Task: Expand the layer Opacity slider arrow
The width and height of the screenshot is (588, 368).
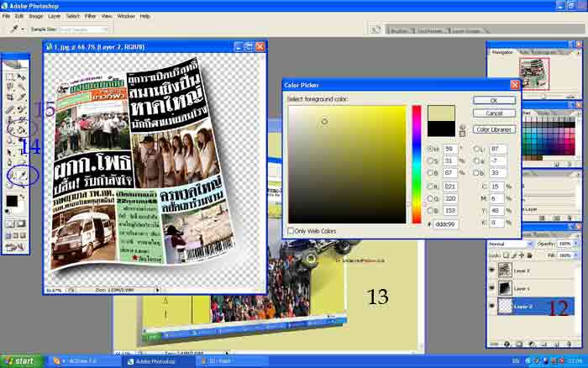Action: pos(577,244)
